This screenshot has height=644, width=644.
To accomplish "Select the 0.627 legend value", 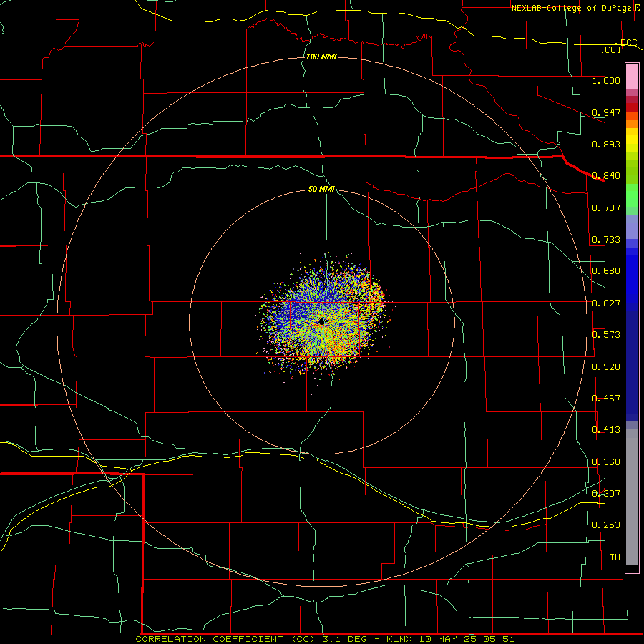I will (606, 303).
